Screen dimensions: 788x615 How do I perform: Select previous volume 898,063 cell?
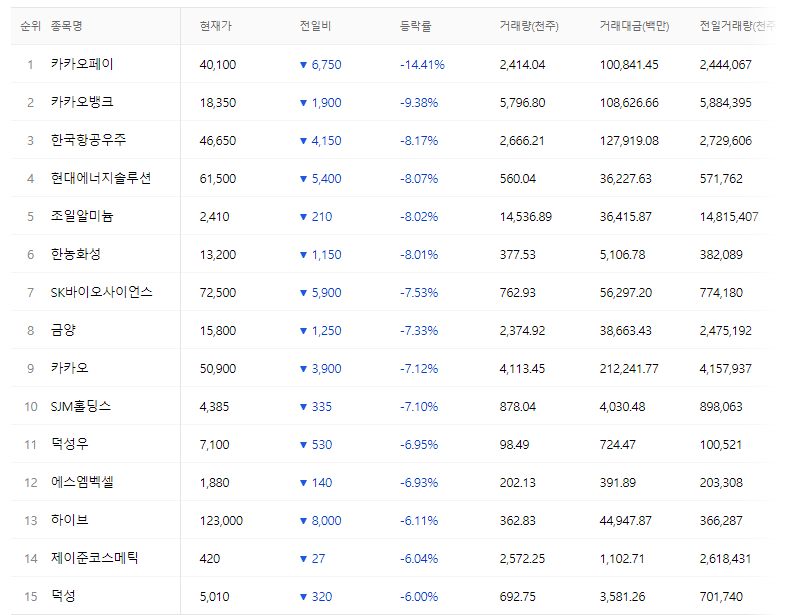721,406
